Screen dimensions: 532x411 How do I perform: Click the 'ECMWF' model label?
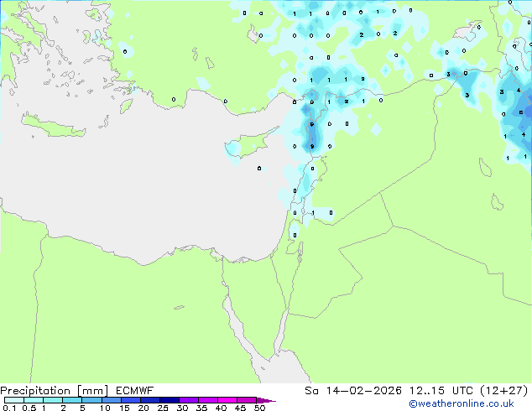(x=135, y=391)
